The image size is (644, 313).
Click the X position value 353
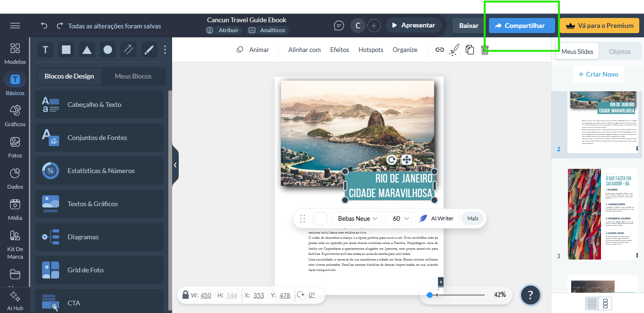coord(259,295)
